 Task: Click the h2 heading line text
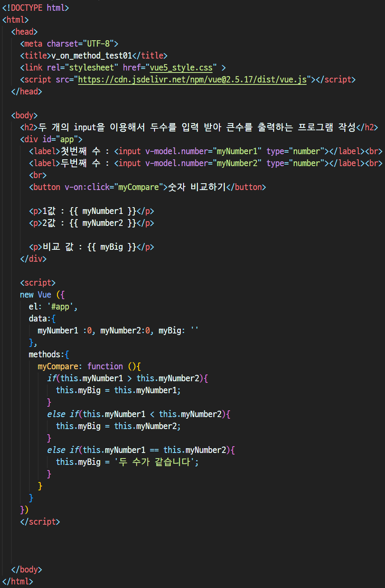[x=199, y=127]
